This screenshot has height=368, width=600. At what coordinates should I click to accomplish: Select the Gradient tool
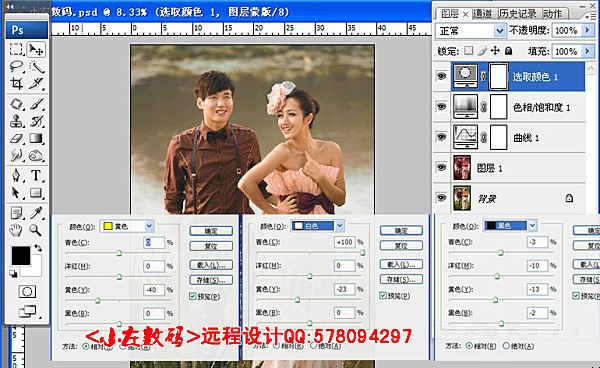click(x=36, y=138)
